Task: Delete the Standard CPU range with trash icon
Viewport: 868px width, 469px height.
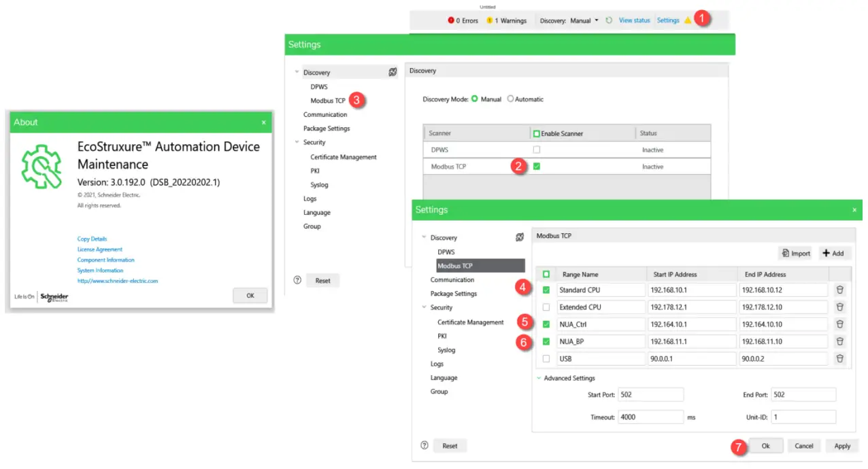Action: [839, 290]
